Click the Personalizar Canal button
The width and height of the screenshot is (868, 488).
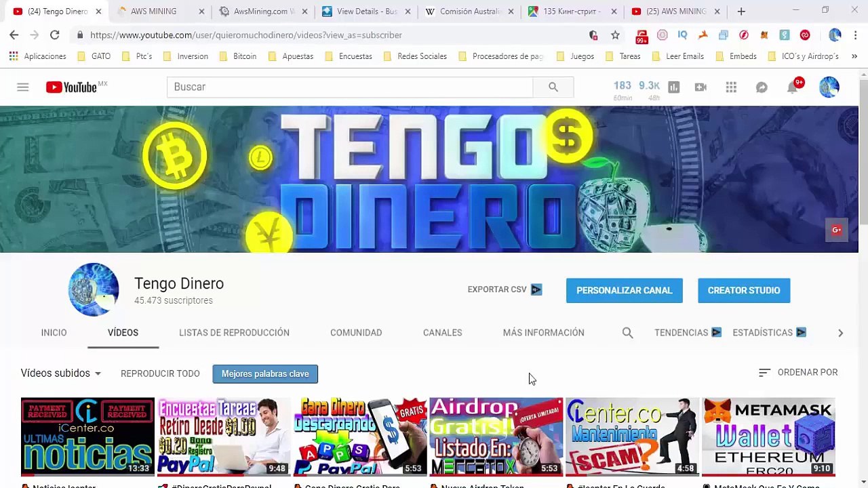(625, 290)
